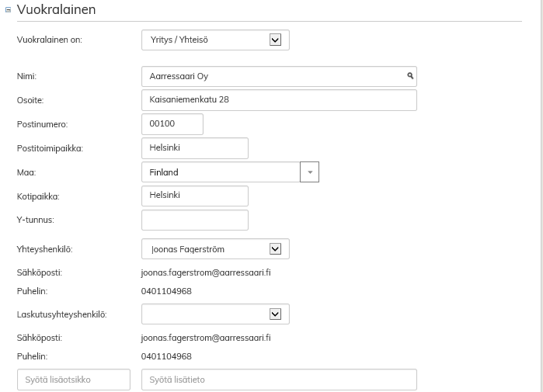Viewport: 543px width, 392px height.
Task: Click the phone number below Yhteyshenkilö
Action: click(x=166, y=292)
